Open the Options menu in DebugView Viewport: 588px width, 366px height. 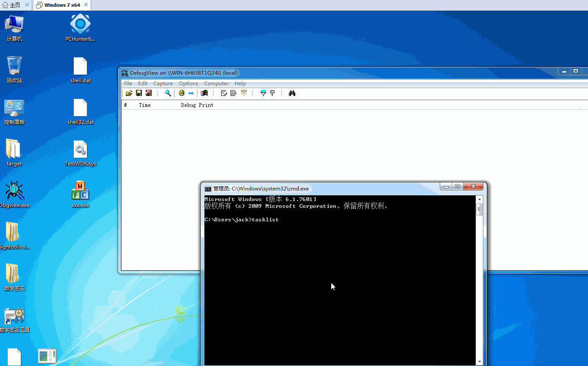coord(189,84)
